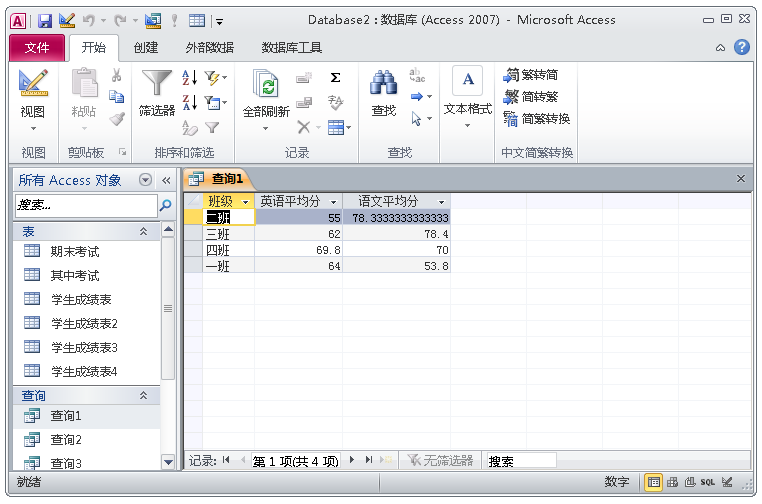Save using the quick access floppy icon
Image resolution: width=762 pixels, height=504 pixels.
click(x=45, y=20)
